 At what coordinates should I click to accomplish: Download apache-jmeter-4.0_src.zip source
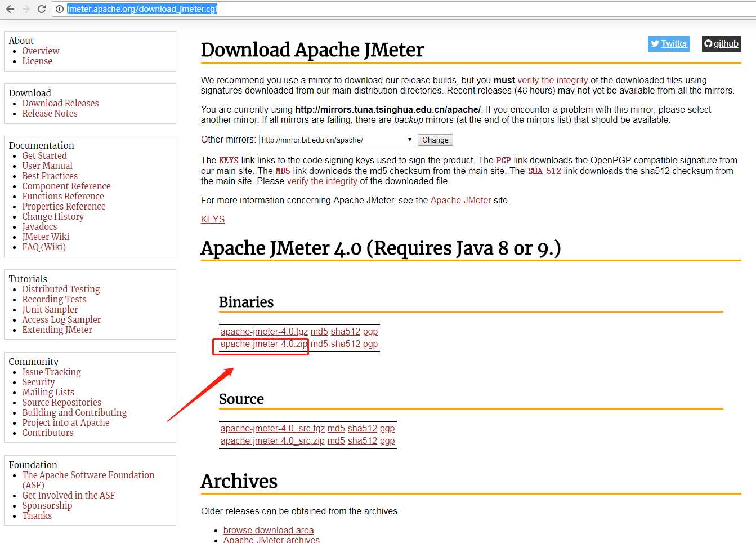pos(272,440)
